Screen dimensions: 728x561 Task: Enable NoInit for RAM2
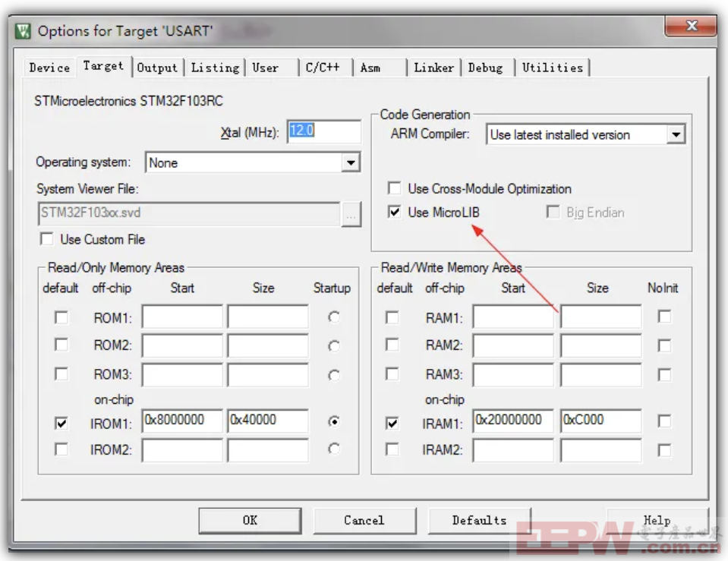[664, 345]
